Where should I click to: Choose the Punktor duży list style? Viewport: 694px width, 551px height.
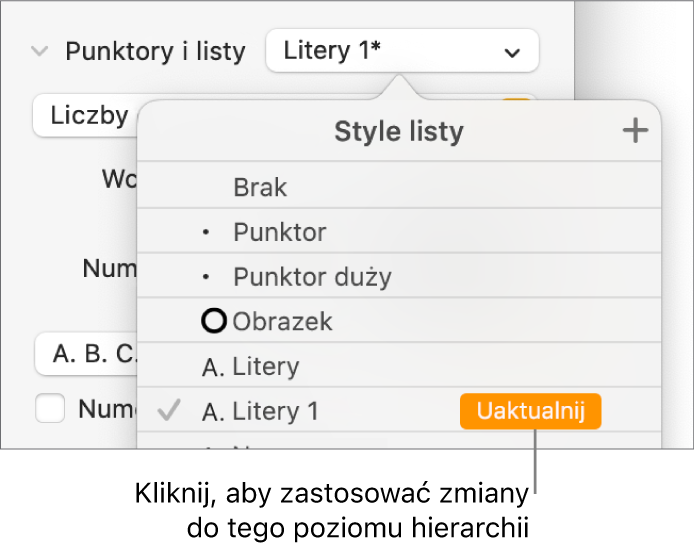click(399, 276)
